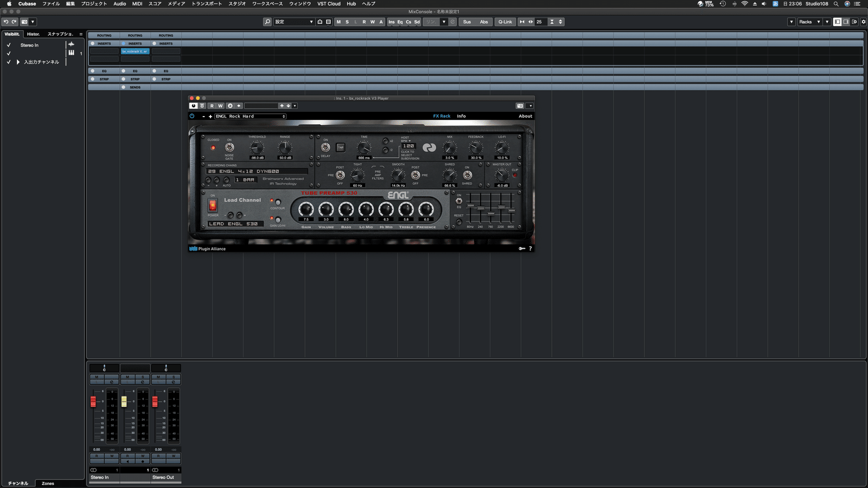Click the question mark help icon
The width and height of the screenshot is (868, 488).
[531, 249]
